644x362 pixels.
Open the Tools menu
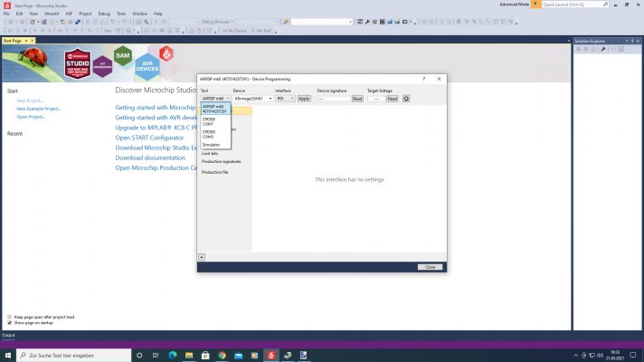pyautogui.click(x=121, y=14)
